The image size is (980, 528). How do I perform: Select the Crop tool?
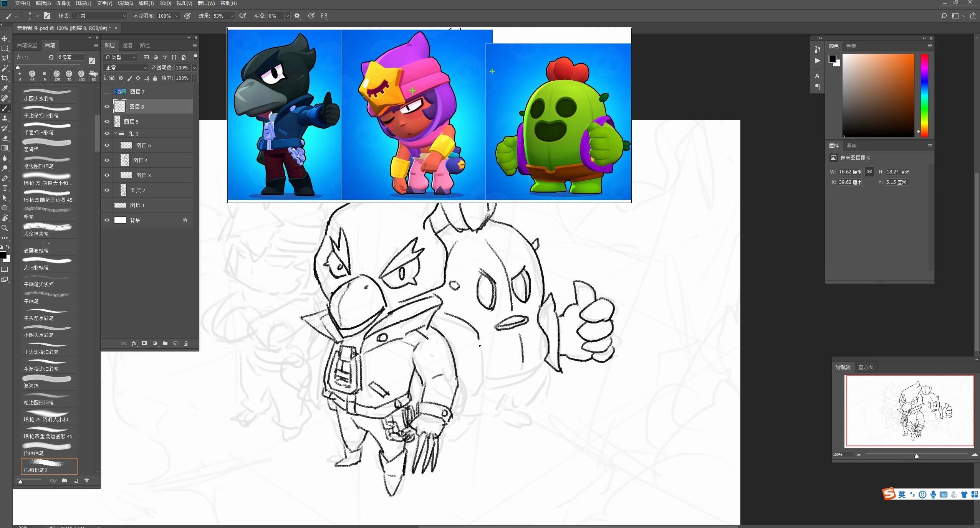pos(5,78)
